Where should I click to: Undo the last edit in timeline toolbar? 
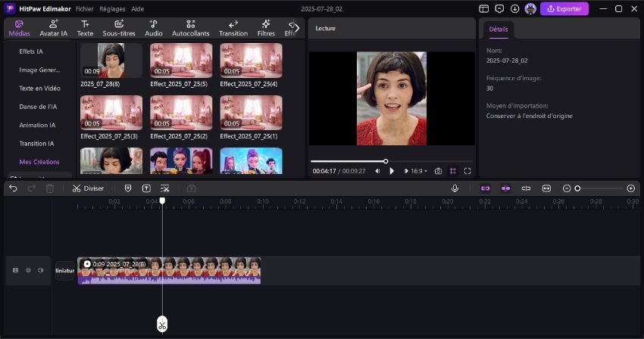click(x=13, y=188)
